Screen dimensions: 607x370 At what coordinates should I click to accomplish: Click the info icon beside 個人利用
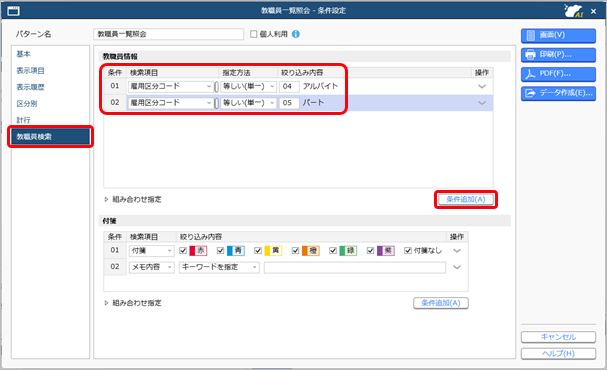[x=296, y=34]
